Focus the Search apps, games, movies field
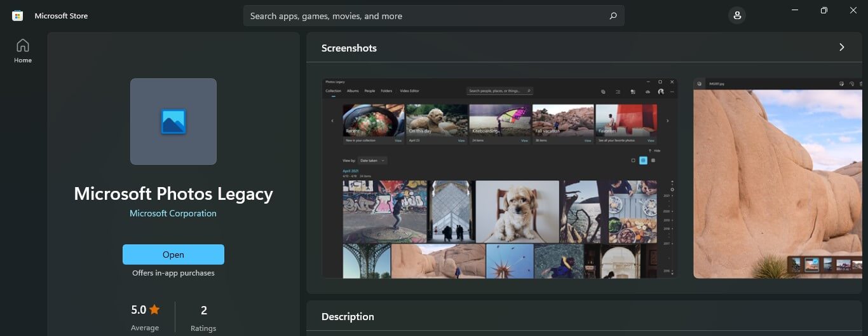 pyautogui.click(x=426, y=16)
